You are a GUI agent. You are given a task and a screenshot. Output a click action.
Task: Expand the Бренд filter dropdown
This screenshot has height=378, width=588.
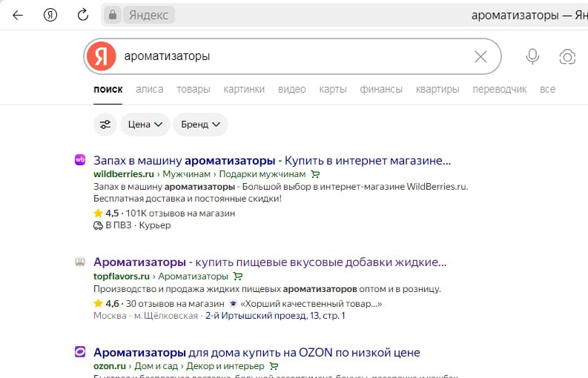tap(200, 125)
